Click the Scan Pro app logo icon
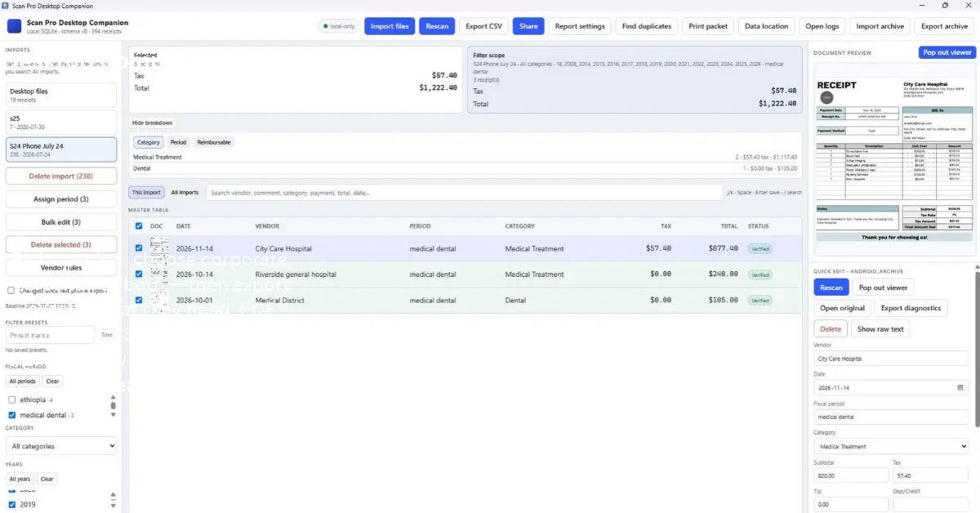This screenshot has width=980, height=513. coord(14,26)
